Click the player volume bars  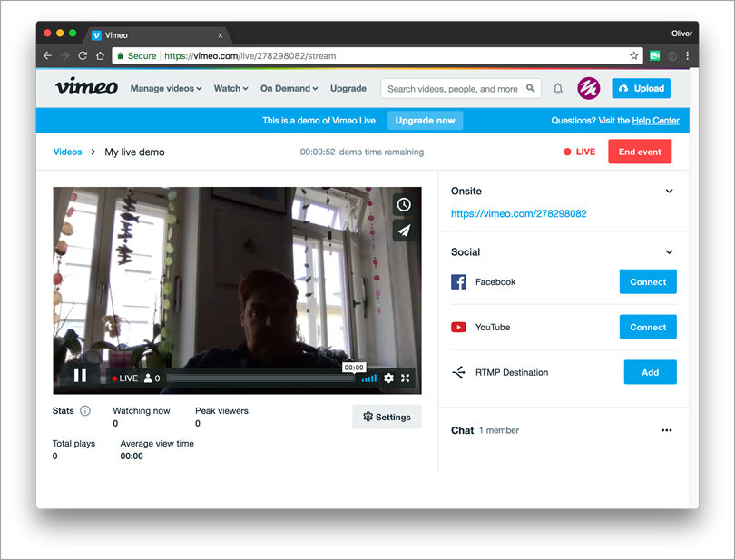point(369,378)
